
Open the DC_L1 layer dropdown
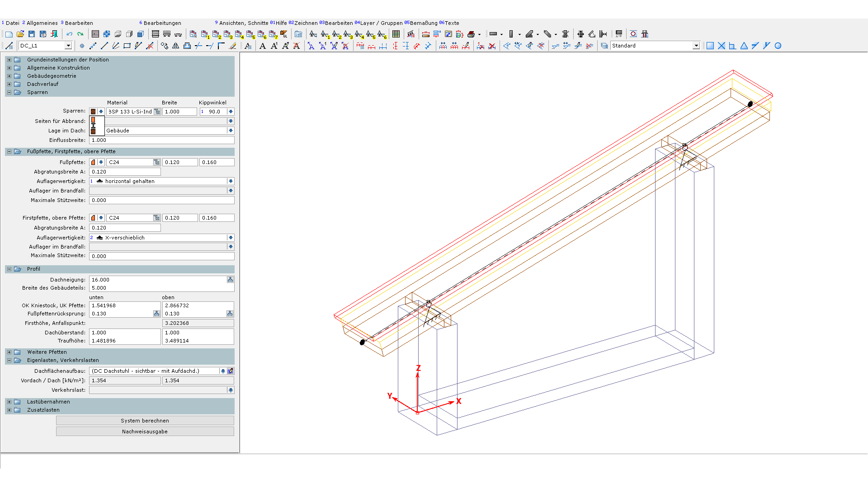(x=68, y=46)
